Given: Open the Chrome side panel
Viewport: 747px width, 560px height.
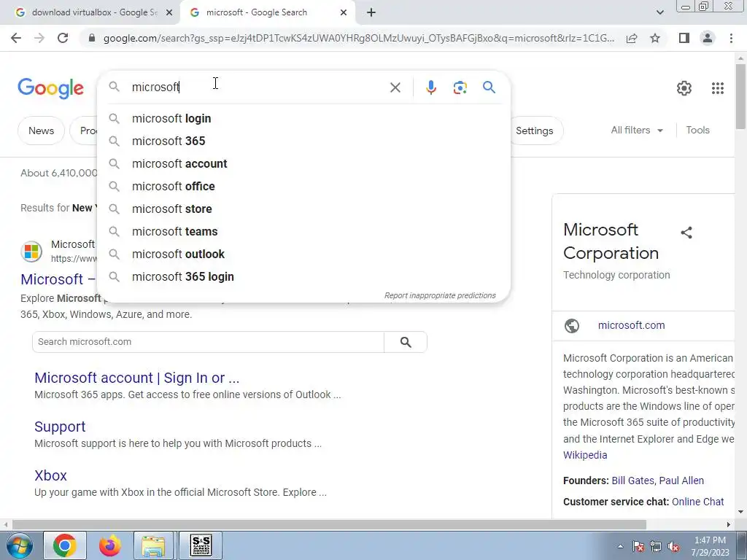Looking at the screenshot, I should coord(684,38).
